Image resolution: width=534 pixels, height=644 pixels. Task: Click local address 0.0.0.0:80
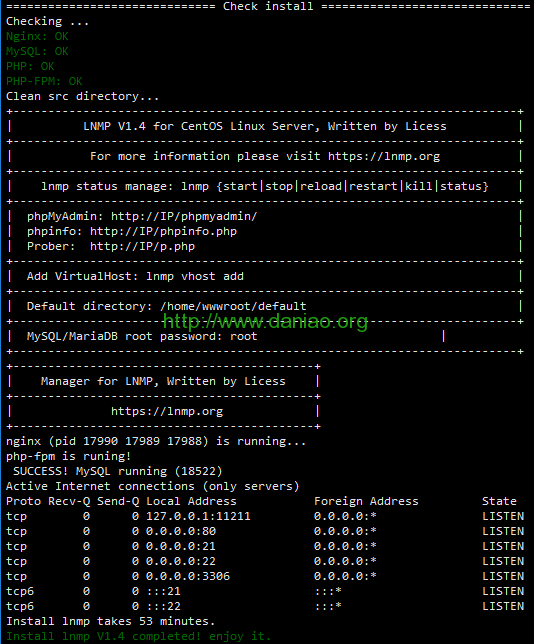[181, 531]
